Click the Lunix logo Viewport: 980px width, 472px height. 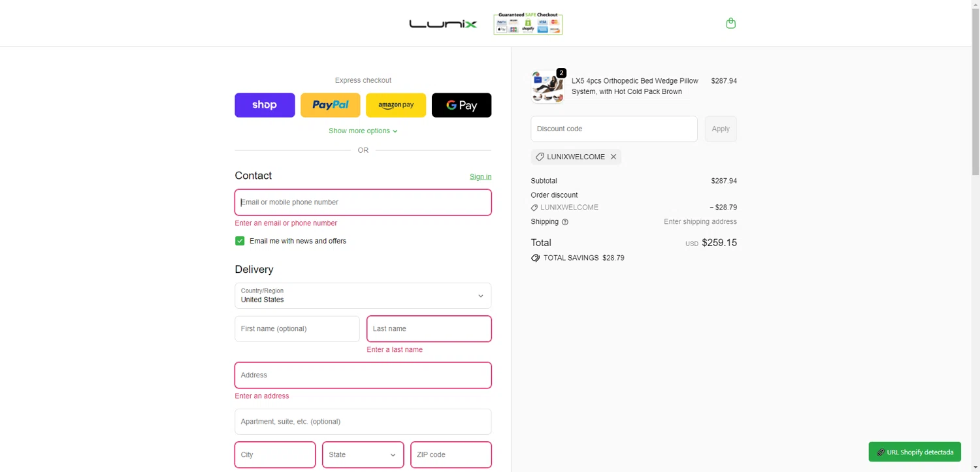pos(443,24)
